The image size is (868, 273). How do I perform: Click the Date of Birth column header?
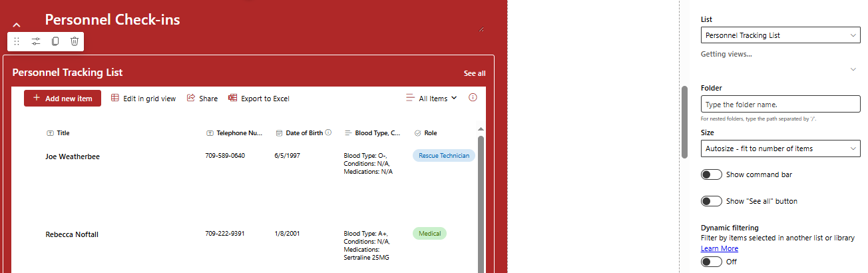pos(304,133)
